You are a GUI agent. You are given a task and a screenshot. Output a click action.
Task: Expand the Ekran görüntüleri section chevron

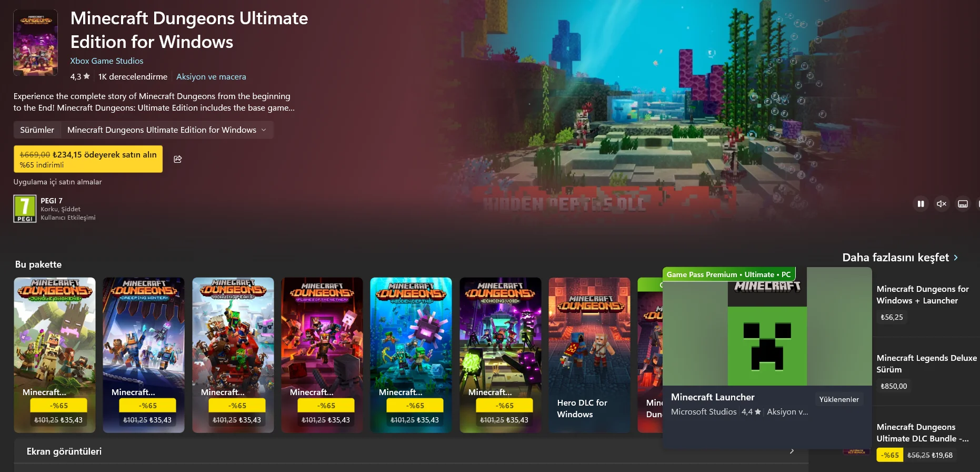(792, 451)
